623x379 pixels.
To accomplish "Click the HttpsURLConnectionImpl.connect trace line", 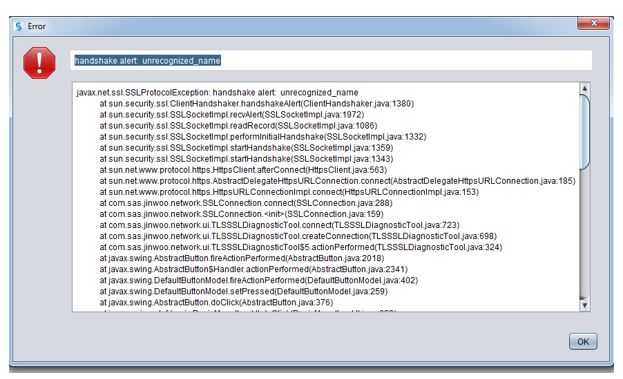I will tap(289, 192).
